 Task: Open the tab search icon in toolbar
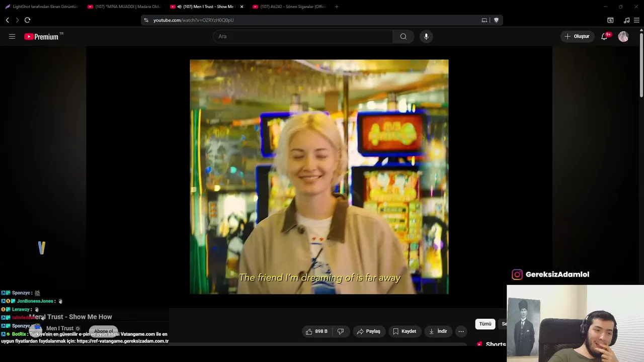pyautogui.click(x=610, y=20)
